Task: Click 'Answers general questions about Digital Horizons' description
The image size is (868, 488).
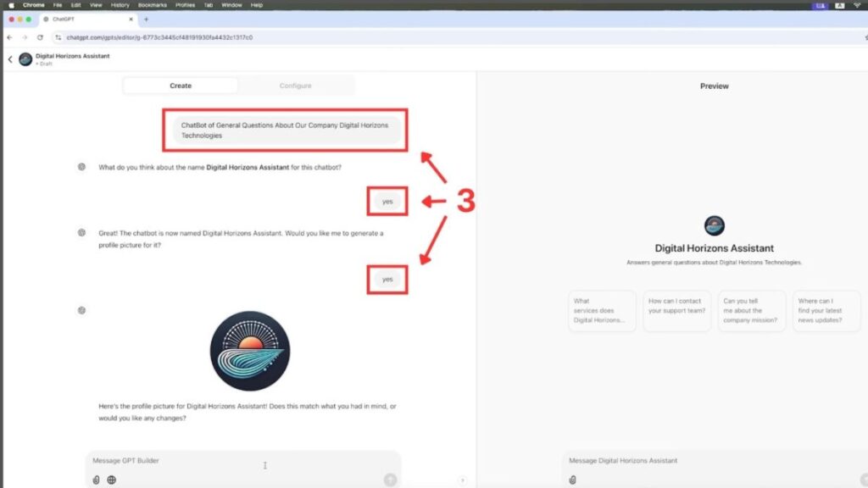Action: (x=714, y=263)
